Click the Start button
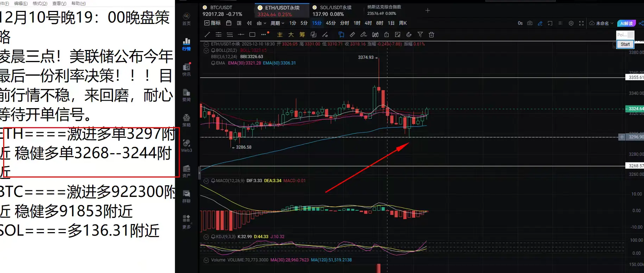644x273 pixels. 625,44
